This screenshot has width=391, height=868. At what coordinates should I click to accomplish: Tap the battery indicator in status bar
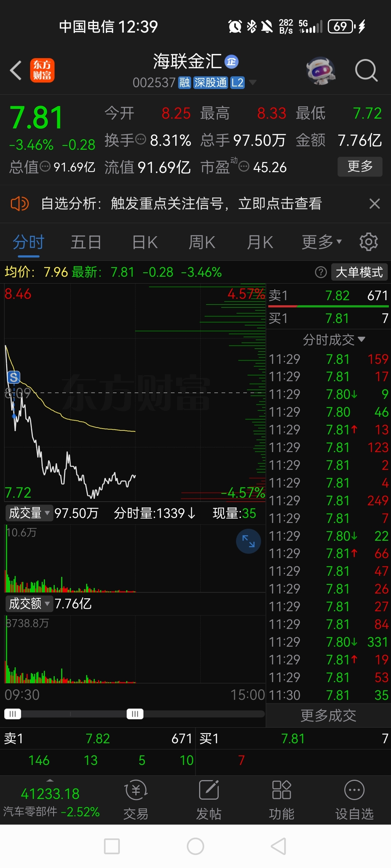(x=341, y=26)
